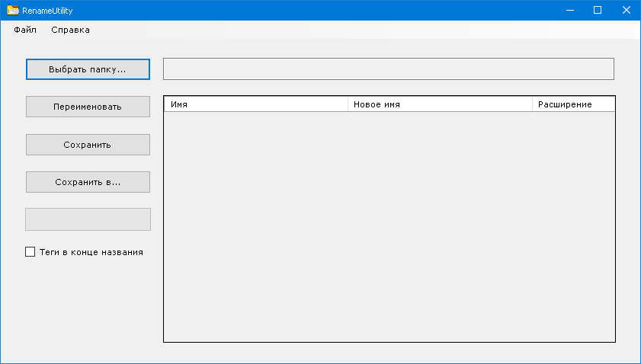Sort by the Новое имя column header
This screenshot has width=641, height=364.
tap(440, 104)
